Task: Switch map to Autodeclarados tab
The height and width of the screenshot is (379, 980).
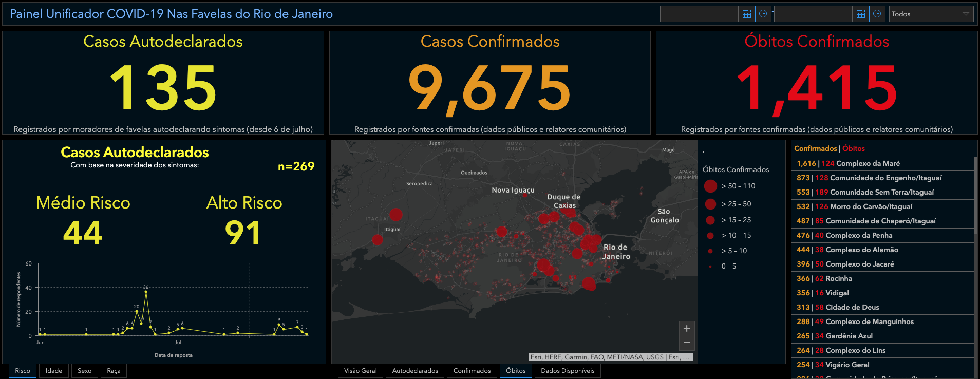Action: pos(415,371)
